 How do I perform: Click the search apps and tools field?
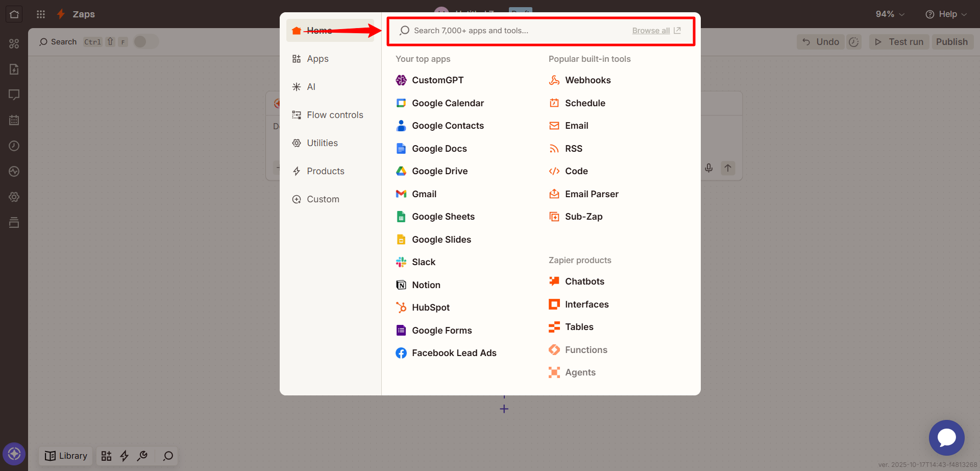coord(541,31)
